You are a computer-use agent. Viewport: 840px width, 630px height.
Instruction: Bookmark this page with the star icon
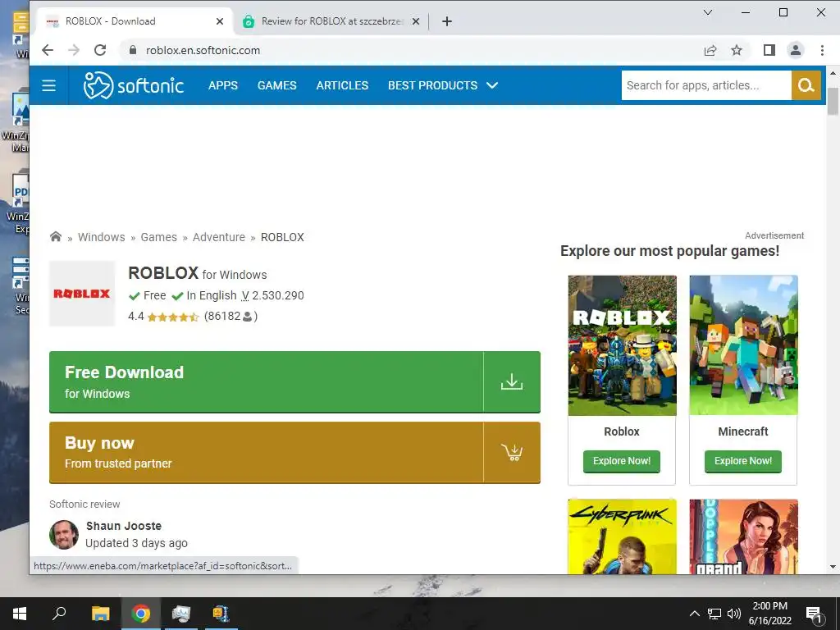point(737,50)
